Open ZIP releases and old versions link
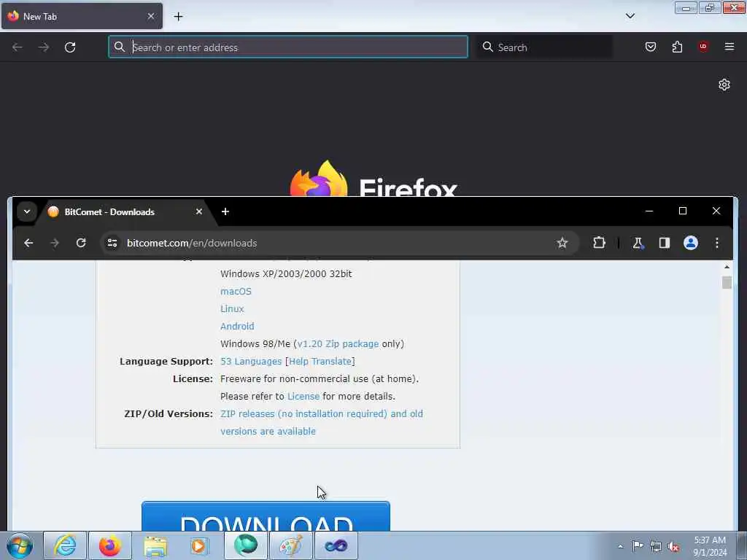The image size is (747, 560). [x=322, y=422]
